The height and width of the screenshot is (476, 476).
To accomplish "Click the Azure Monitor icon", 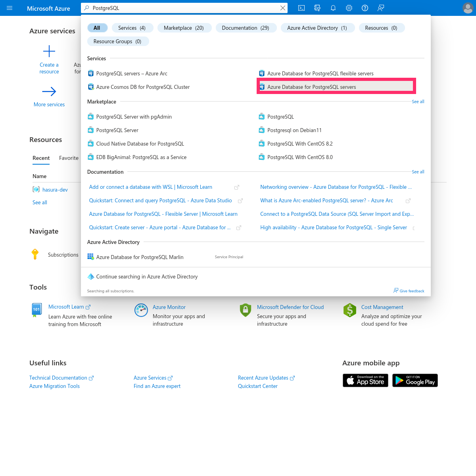I will click(141, 310).
